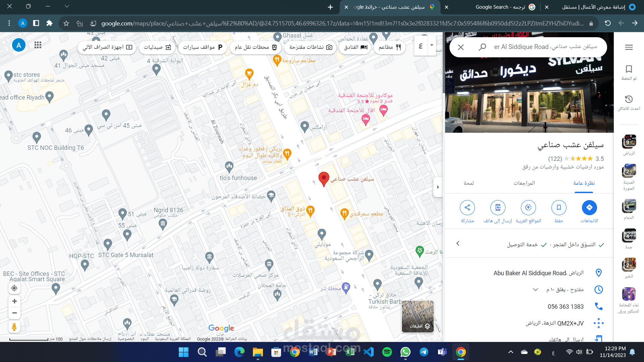The width and height of the screenshot is (644, 362).
Task: Open Recents (أحدث الأماكن) in sidebar
Action: pos(629,103)
